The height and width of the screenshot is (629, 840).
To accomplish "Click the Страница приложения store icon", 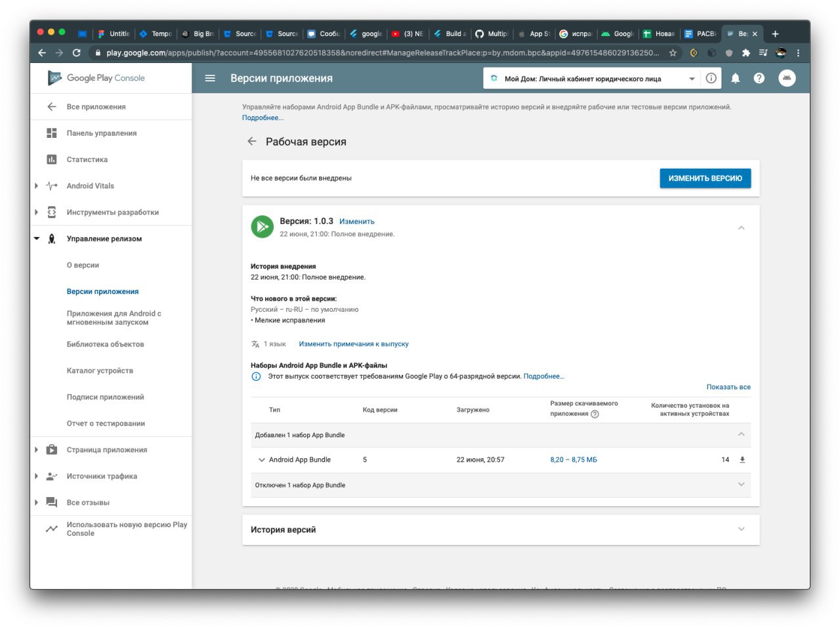I will (52, 450).
